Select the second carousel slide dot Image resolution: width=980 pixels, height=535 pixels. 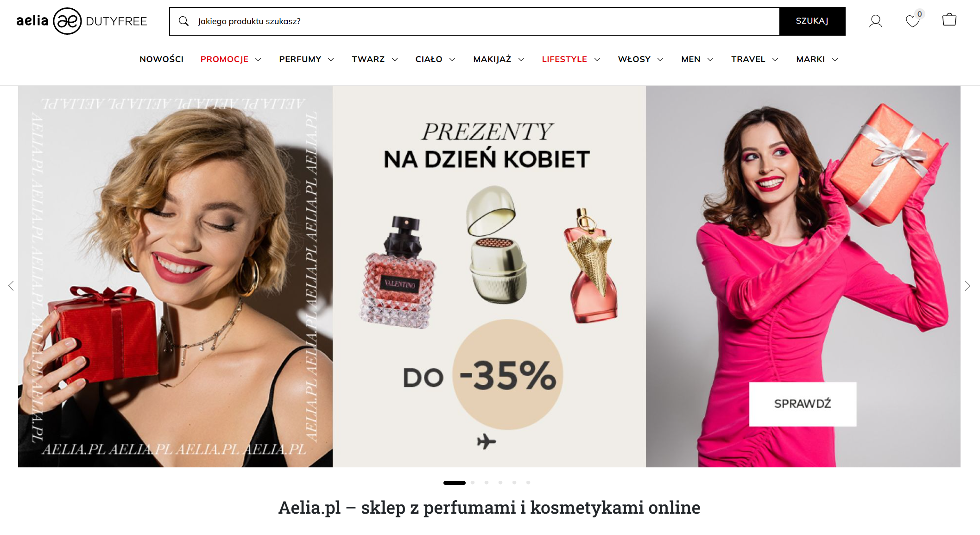coord(473,483)
